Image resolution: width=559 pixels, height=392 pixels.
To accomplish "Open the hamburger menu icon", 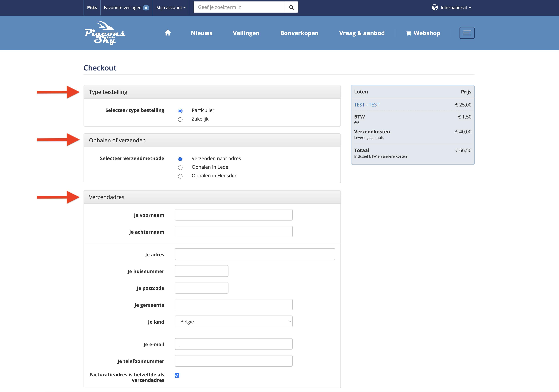I will (x=467, y=33).
